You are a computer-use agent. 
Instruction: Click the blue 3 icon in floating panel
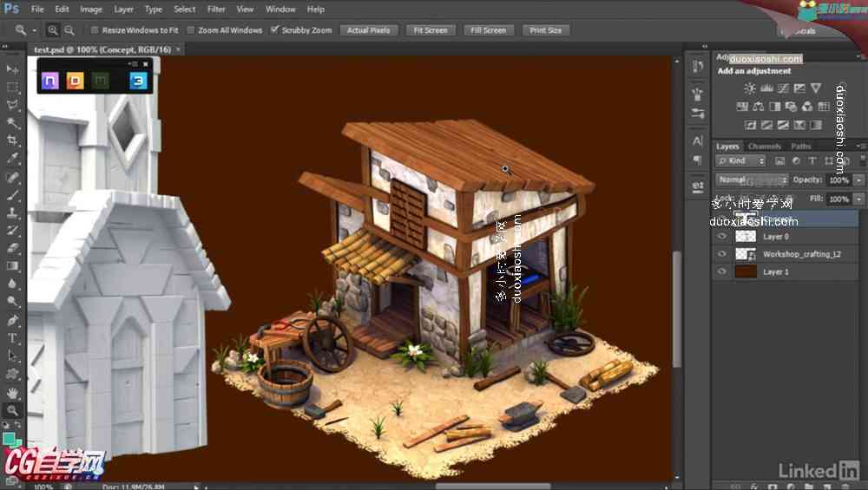(x=138, y=81)
